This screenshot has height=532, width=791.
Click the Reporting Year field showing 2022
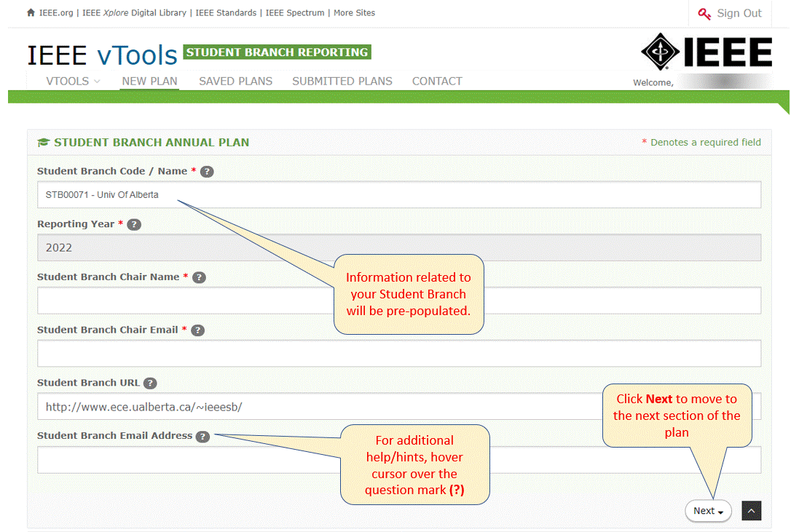pos(399,247)
